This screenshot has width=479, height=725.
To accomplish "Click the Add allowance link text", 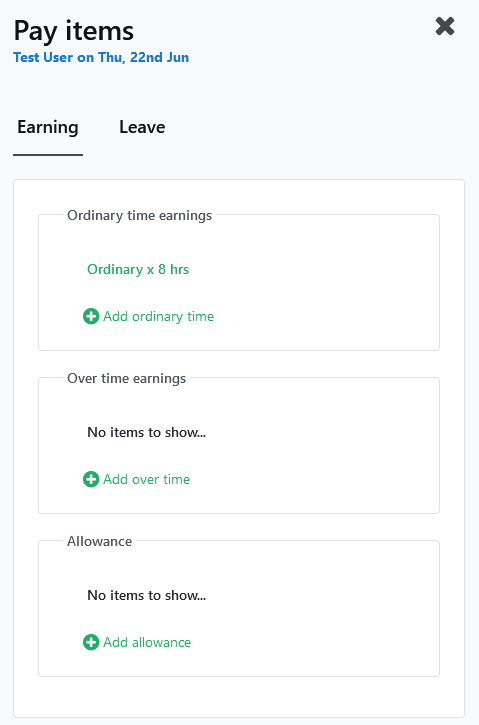I will pyautogui.click(x=147, y=642).
